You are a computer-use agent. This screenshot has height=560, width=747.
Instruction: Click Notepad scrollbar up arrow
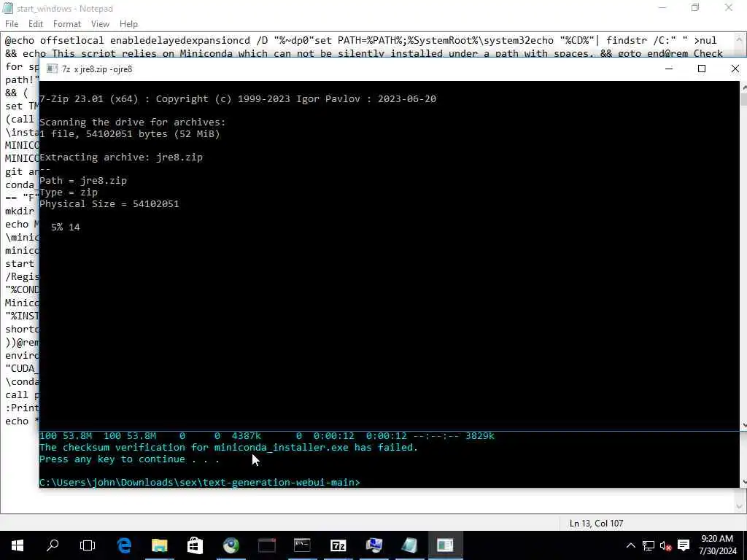[740, 38]
